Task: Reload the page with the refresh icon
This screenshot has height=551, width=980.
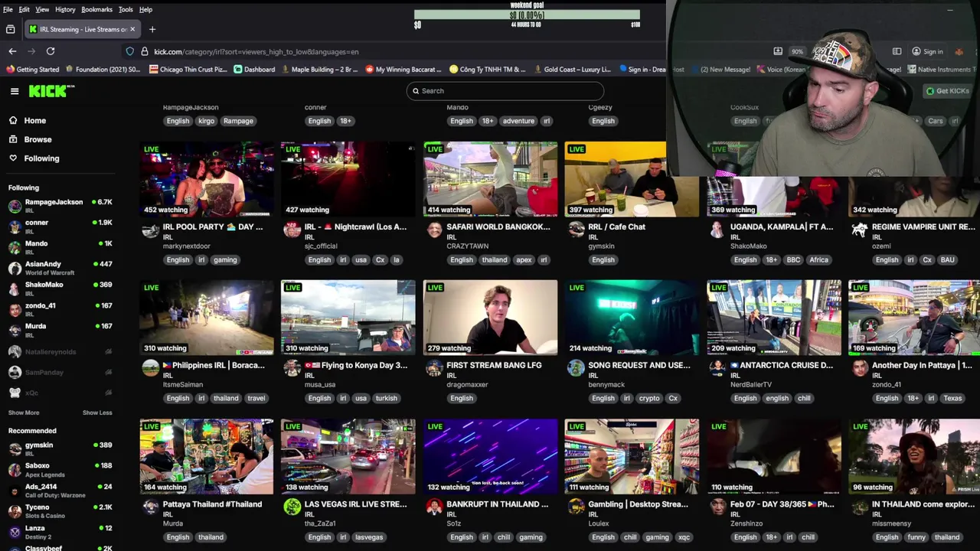Action: [x=51, y=51]
